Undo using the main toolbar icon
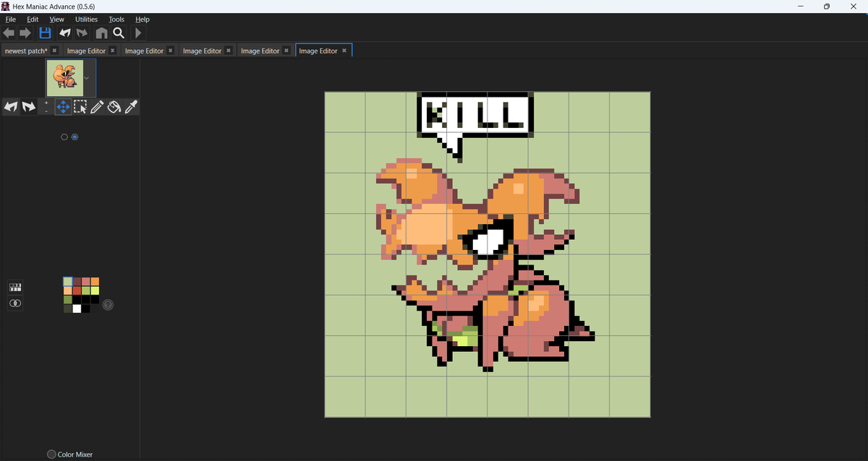 tap(64, 33)
